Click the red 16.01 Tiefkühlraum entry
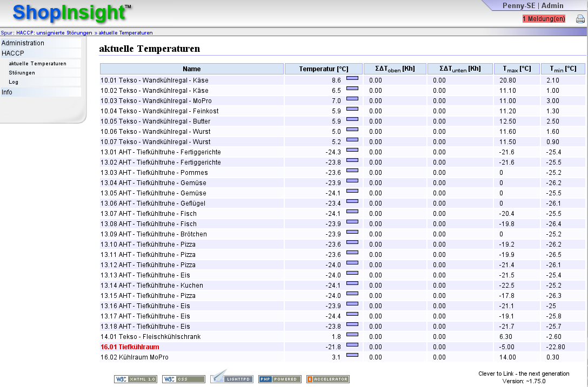 (130, 347)
